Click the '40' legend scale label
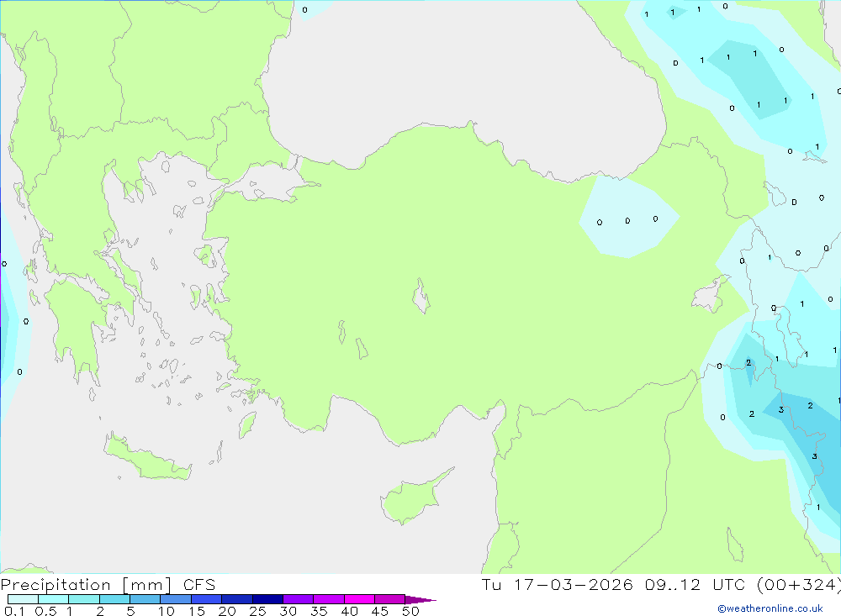This screenshot has height=616, width=841. pyautogui.click(x=350, y=611)
